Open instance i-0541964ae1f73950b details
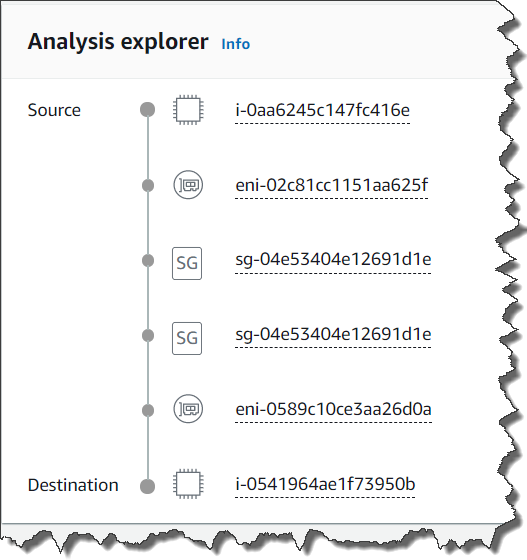The width and height of the screenshot is (527, 560). pyautogui.click(x=325, y=484)
